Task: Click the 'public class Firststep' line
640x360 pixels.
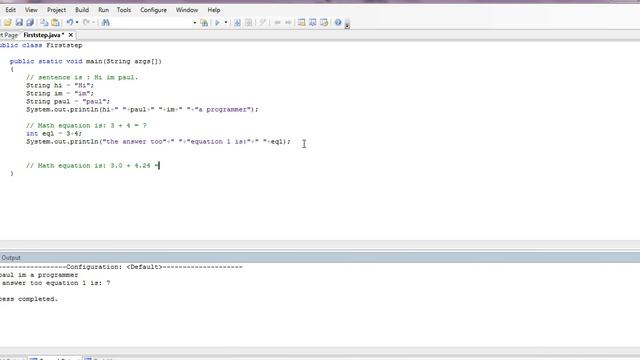Action: coord(41,45)
